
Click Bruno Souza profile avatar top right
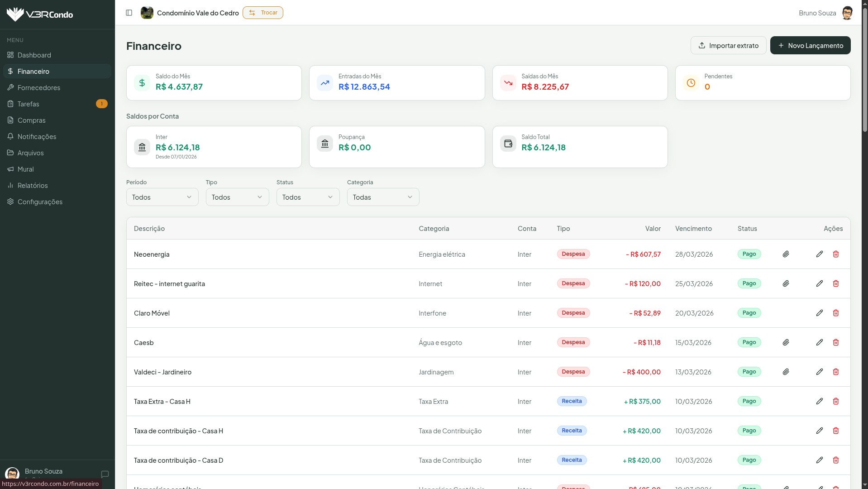(x=847, y=13)
